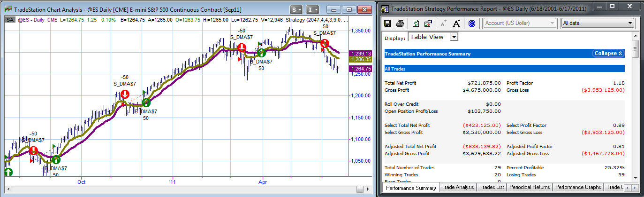Click the Strategy (2047,4,4,3,9,0. ... text

[x=317, y=19]
